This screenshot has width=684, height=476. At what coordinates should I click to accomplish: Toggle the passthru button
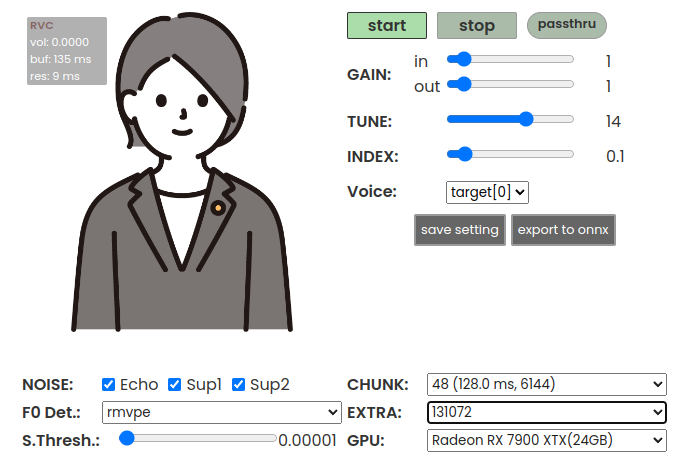pos(567,25)
